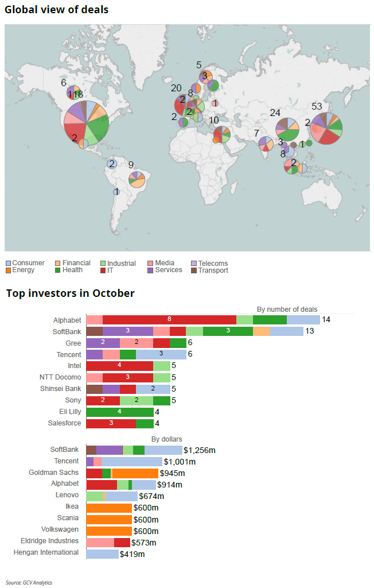The image size is (374, 588).
Task: Click the large North America pie chart
Action: (86, 121)
